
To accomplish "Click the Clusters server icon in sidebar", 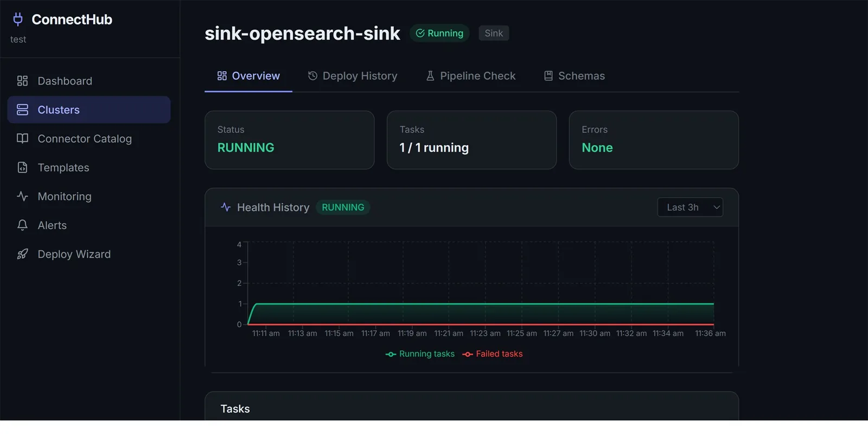I will 22,110.
